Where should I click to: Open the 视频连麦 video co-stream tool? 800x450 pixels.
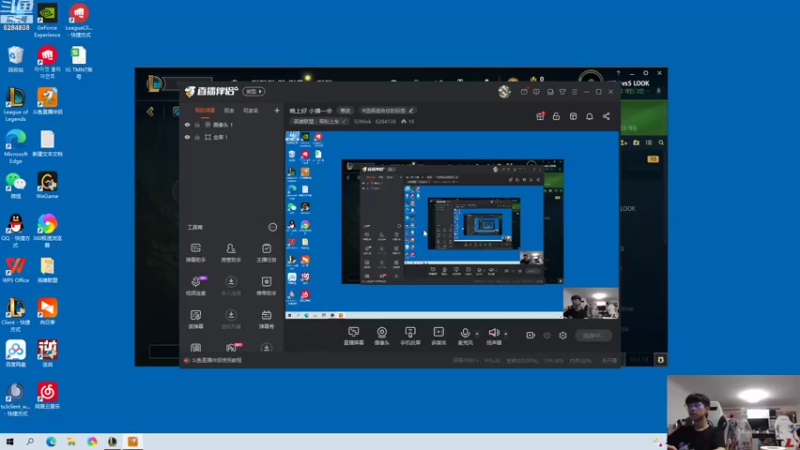tap(196, 286)
